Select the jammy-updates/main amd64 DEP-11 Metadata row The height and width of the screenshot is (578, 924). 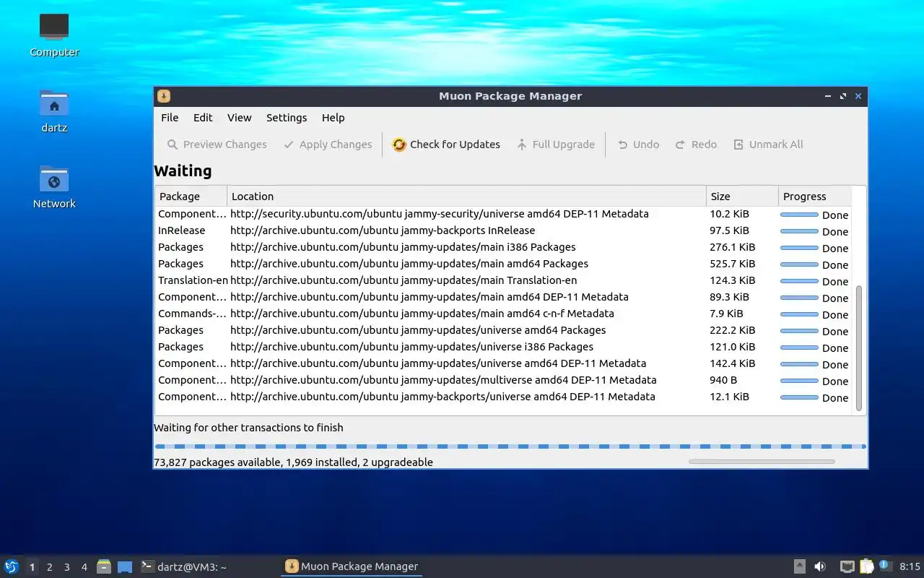503,297
